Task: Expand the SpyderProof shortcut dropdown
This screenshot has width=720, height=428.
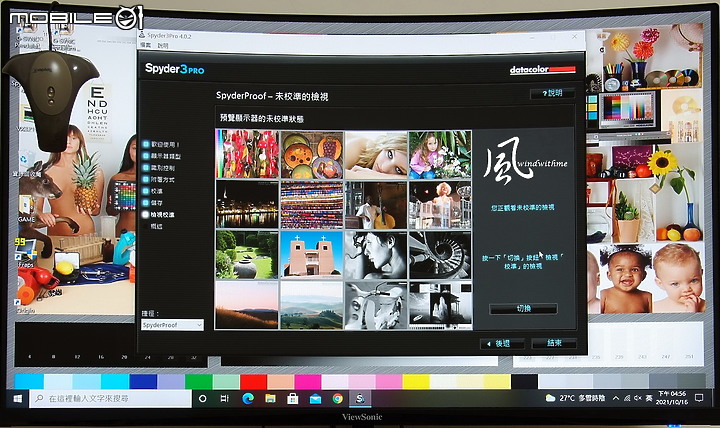Action: pyautogui.click(x=172, y=325)
